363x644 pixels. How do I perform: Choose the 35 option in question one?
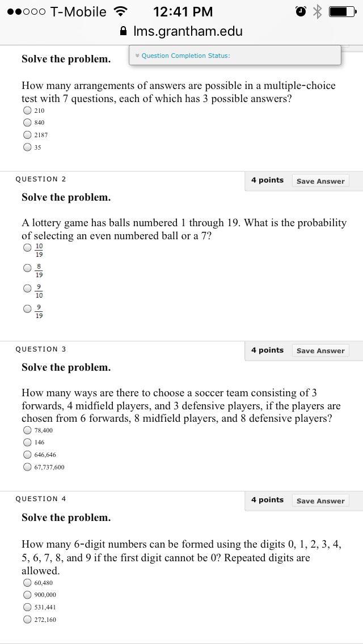coord(27,147)
